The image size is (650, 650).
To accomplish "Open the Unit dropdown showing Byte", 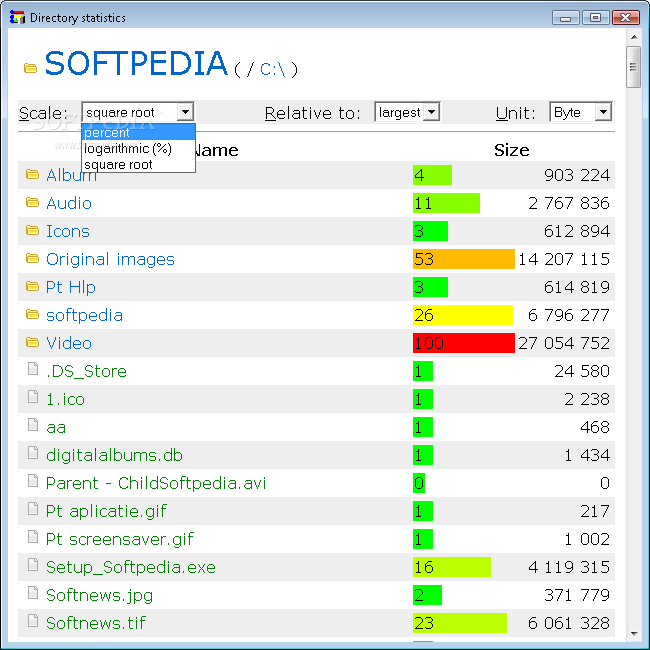I will [581, 112].
